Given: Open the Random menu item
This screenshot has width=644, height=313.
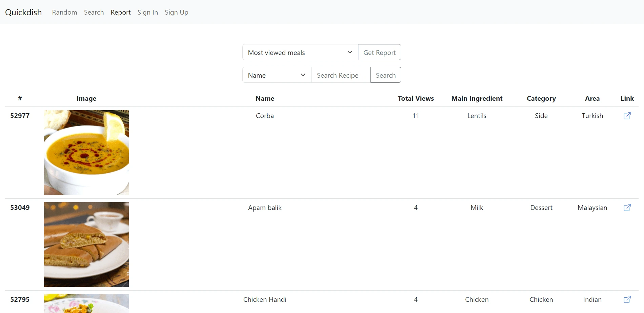Looking at the screenshot, I should (x=64, y=12).
